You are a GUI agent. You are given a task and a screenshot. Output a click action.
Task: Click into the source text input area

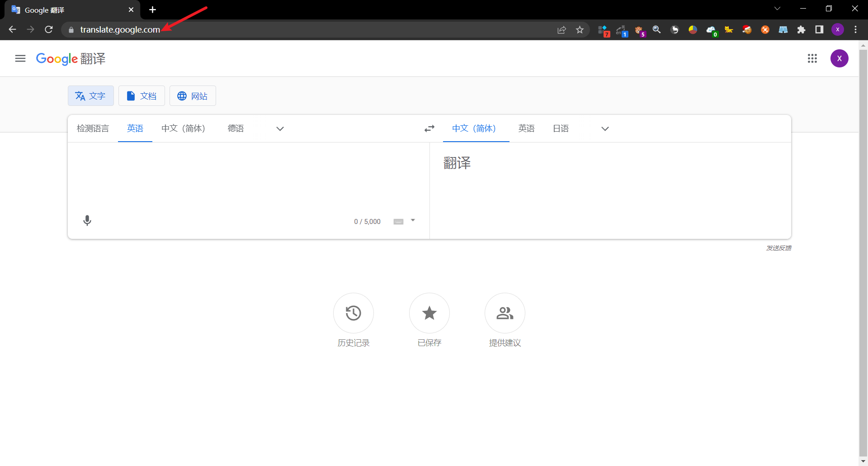pyautogui.click(x=248, y=176)
